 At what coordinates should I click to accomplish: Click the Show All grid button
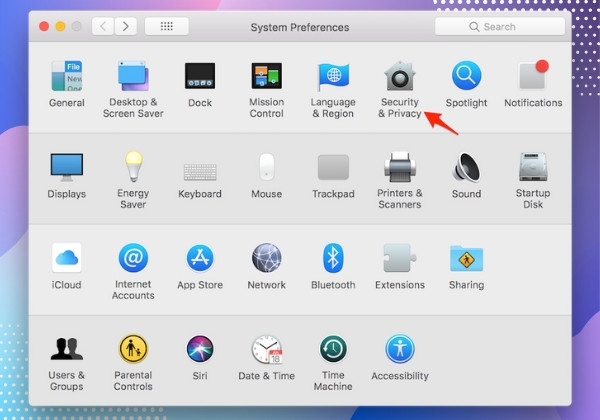(166, 26)
